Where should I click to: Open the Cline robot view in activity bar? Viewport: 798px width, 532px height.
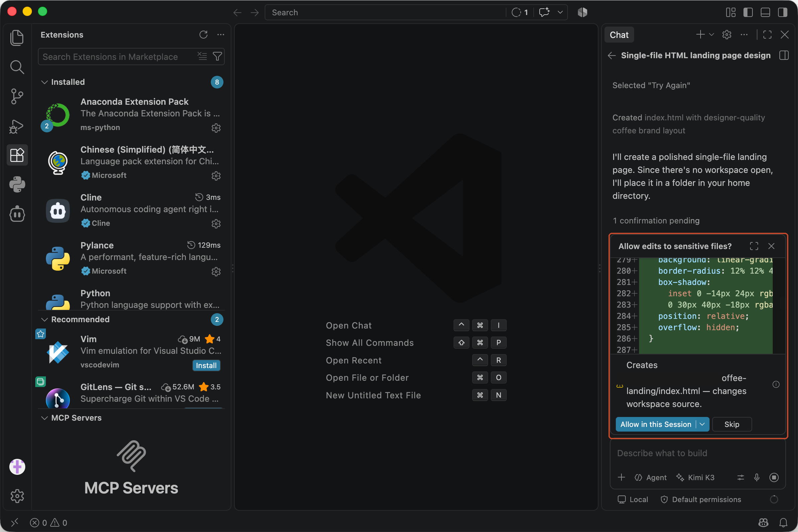17,214
